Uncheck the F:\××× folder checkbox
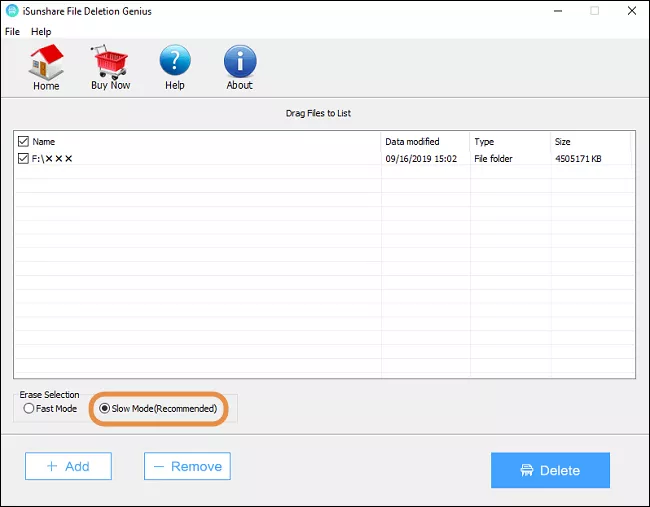The width and height of the screenshot is (650, 507). tap(24, 158)
